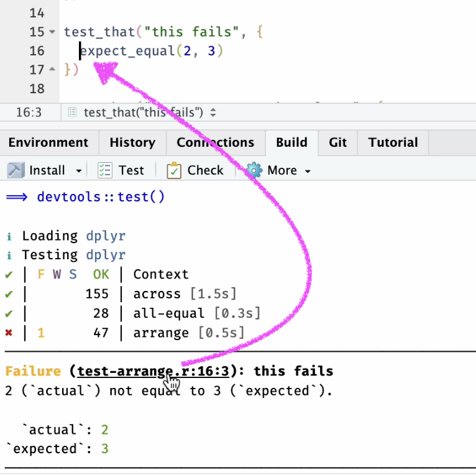The width and height of the screenshot is (476, 475).
Task: Open the More dropdown arrow
Action: (308, 172)
